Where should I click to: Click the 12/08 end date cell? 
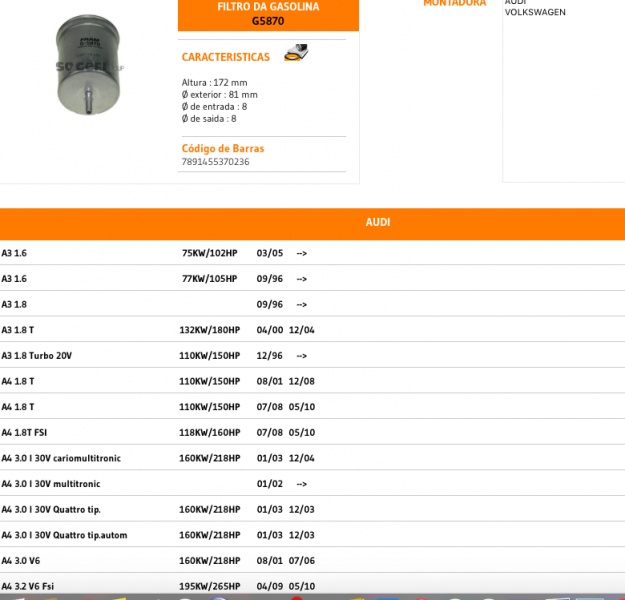click(x=302, y=381)
